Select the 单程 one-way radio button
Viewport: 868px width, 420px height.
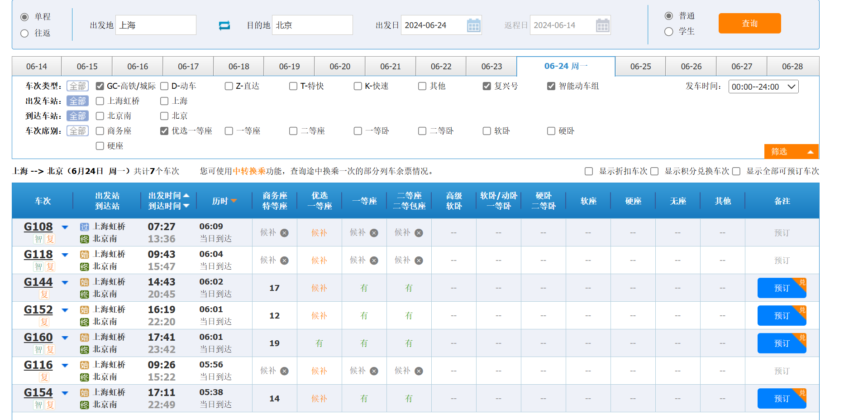coord(24,17)
